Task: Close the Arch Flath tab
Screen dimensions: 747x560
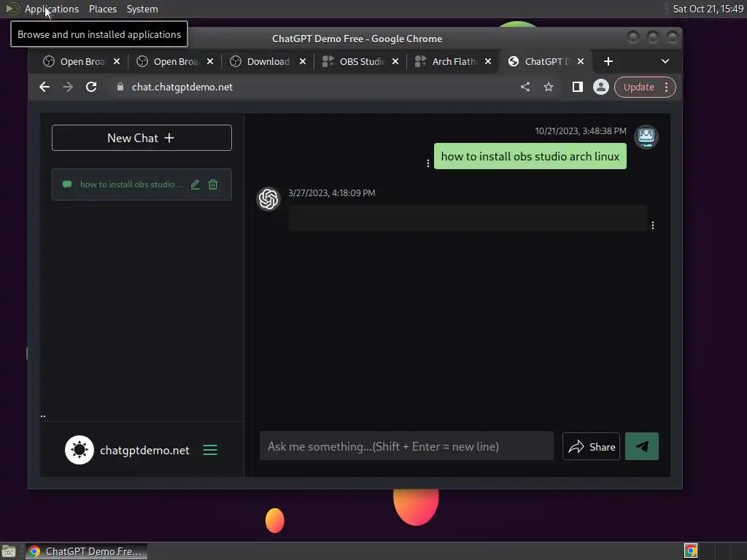Action: (x=488, y=61)
